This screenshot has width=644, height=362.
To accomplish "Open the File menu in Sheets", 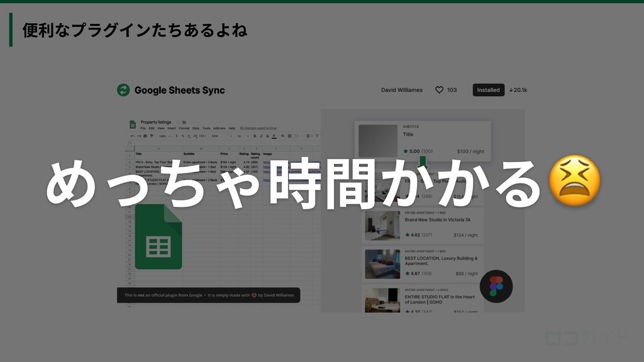I will tap(143, 128).
